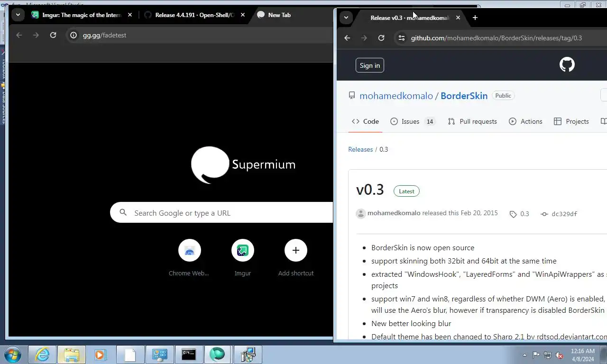Go back in the GitHub window
The image size is (607, 364).
pos(347,38)
